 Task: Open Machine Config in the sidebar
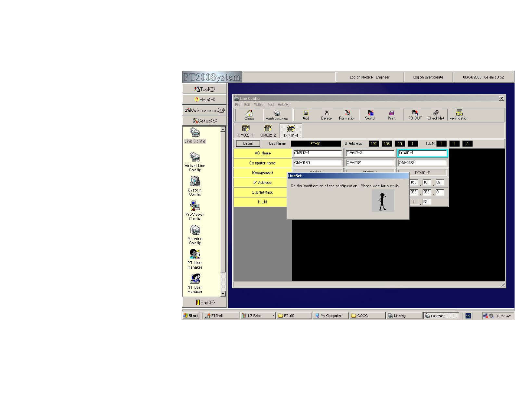pos(195,235)
